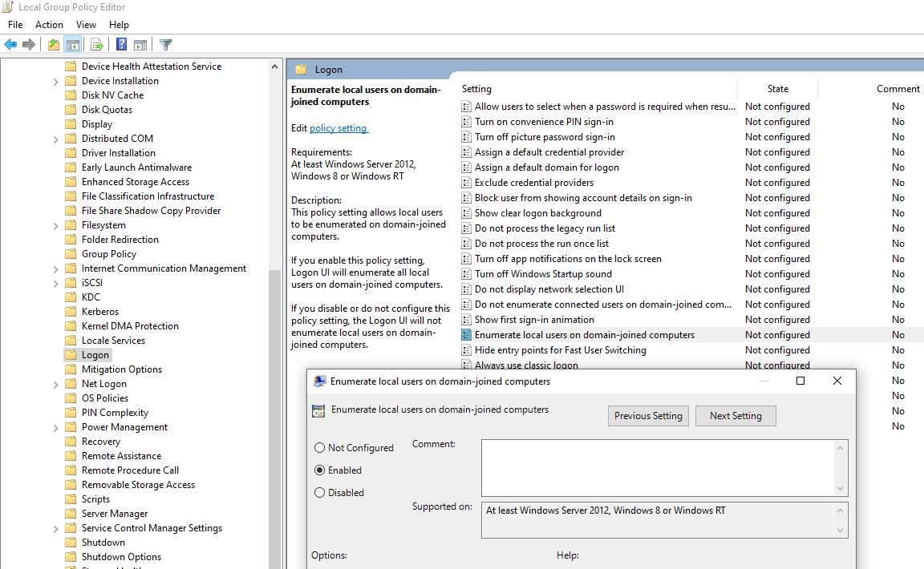Click inside the Comment text box
Screen dimensions: 924x569
658,467
